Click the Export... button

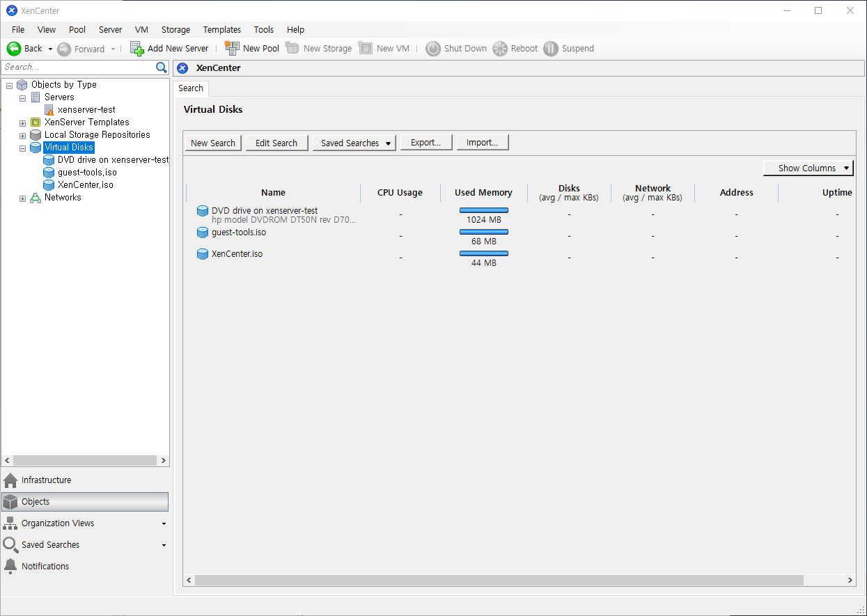426,143
